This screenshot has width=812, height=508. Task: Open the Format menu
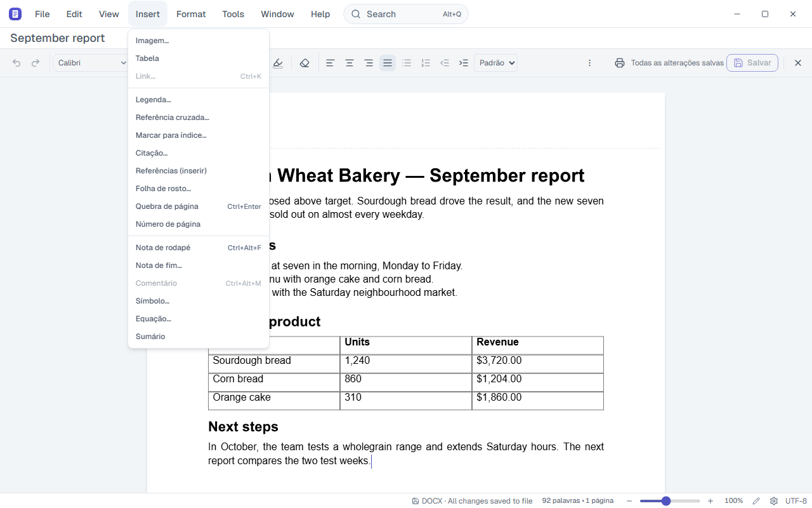tap(191, 14)
